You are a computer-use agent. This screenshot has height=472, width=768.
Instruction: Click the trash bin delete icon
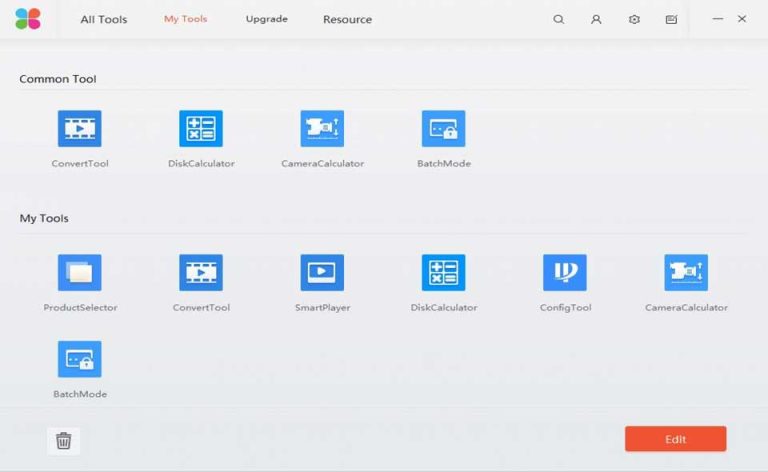point(63,440)
